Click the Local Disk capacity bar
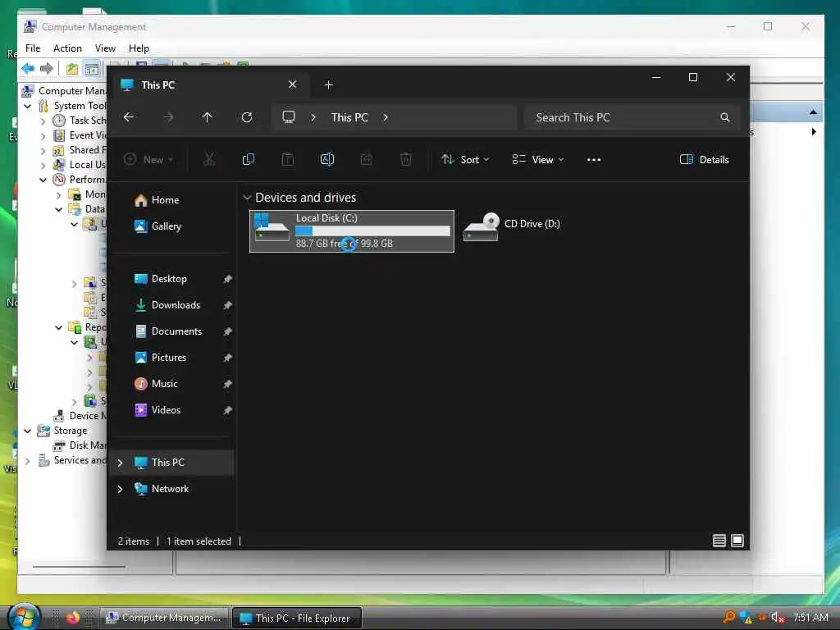 [373, 231]
